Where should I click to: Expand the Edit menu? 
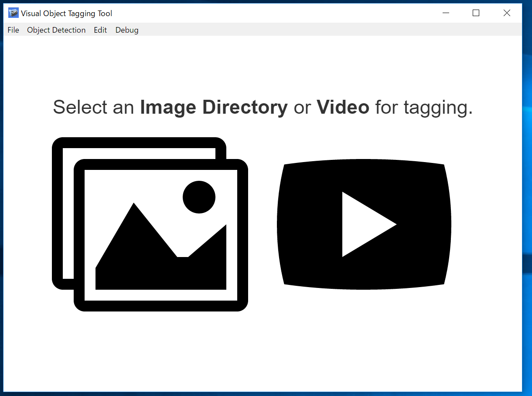tap(100, 30)
